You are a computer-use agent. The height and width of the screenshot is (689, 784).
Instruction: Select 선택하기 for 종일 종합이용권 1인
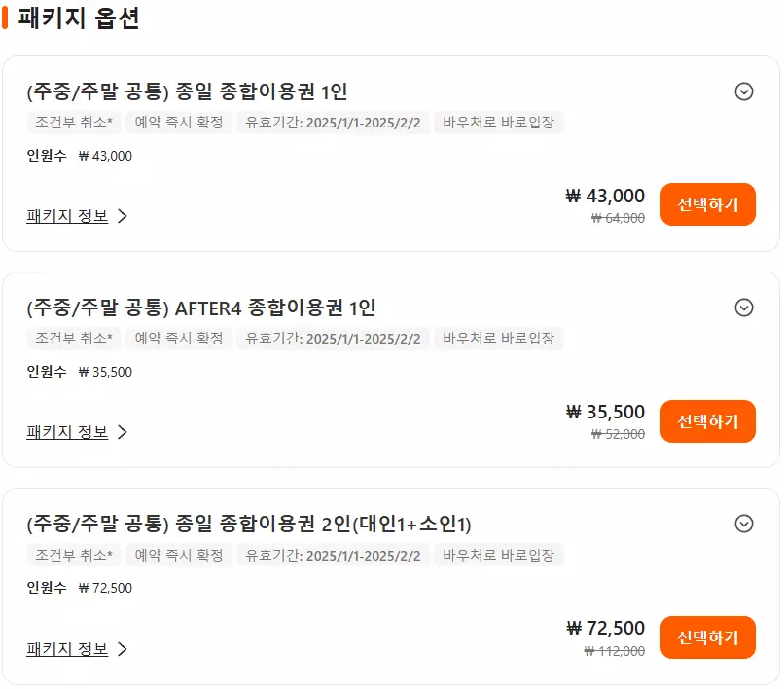click(708, 204)
